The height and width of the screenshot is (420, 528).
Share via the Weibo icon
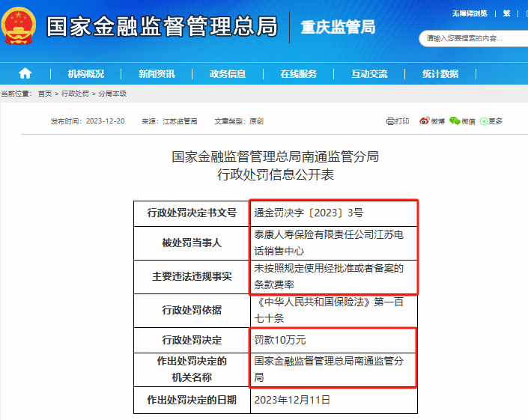pos(425,121)
